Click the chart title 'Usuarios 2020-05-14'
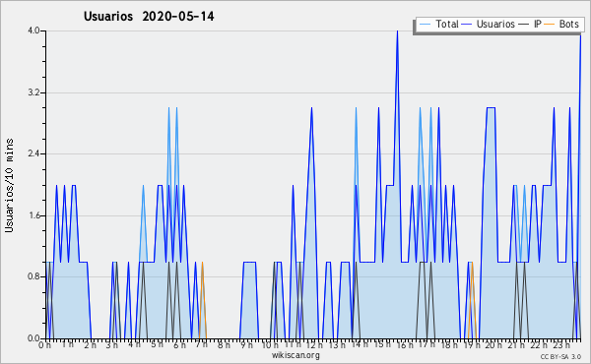The image size is (591, 364). pyautogui.click(x=149, y=17)
